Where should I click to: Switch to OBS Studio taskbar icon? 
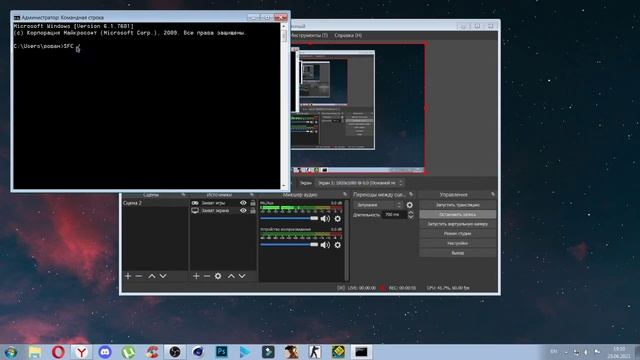tap(175, 352)
